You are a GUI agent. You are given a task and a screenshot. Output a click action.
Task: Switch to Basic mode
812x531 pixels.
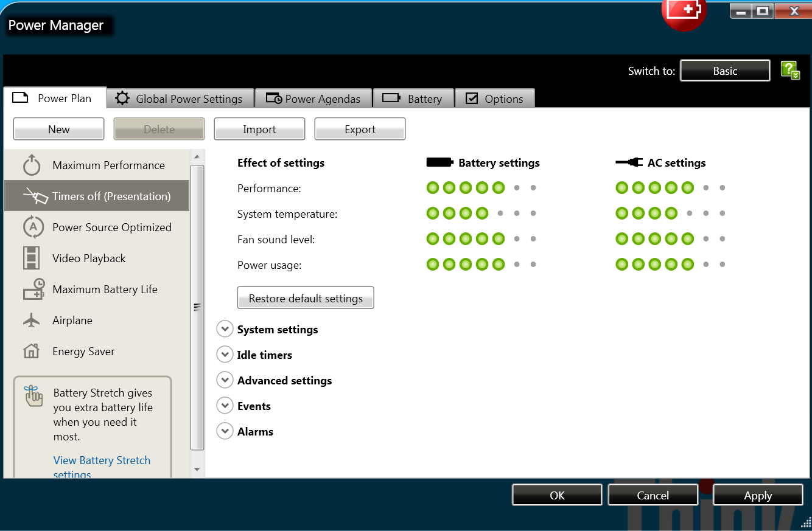(x=725, y=71)
